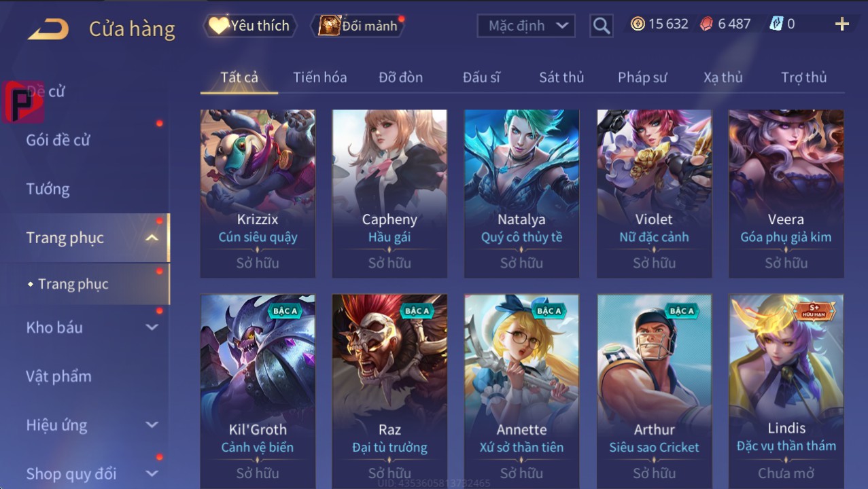868x489 pixels.
Task: Open Vật phẩm in the sidebar
Action: pyautogui.click(x=58, y=376)
